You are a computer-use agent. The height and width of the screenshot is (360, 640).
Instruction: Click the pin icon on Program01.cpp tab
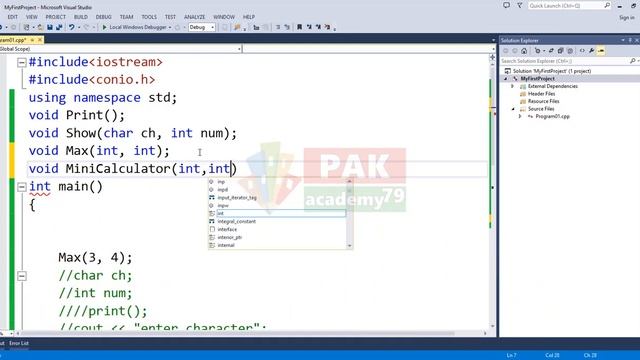click(32, 40)
